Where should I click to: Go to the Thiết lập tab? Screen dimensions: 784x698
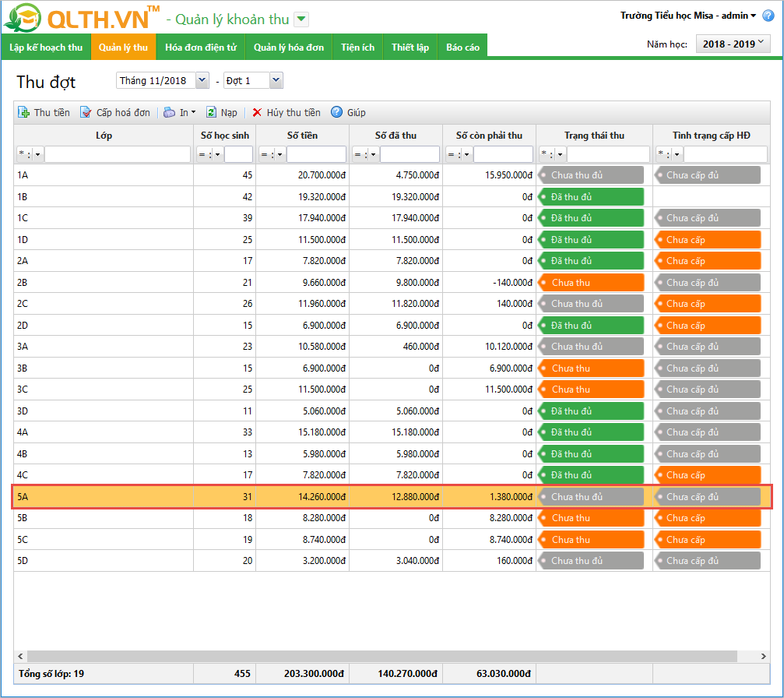coord(410,48)
